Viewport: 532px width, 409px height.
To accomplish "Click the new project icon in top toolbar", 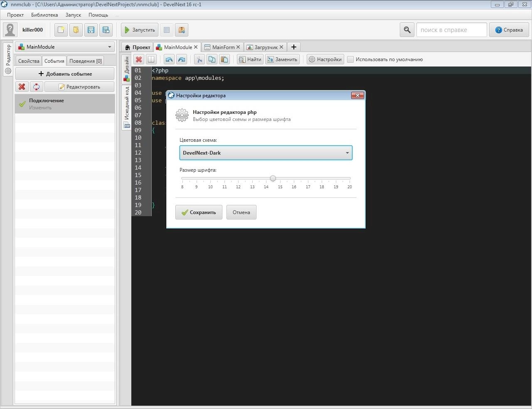I will (x=61, y=30).
